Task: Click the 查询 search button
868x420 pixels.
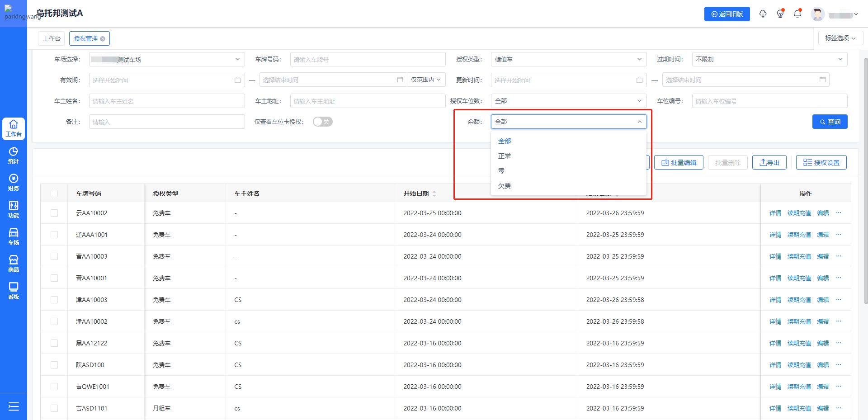Action: 830,122
